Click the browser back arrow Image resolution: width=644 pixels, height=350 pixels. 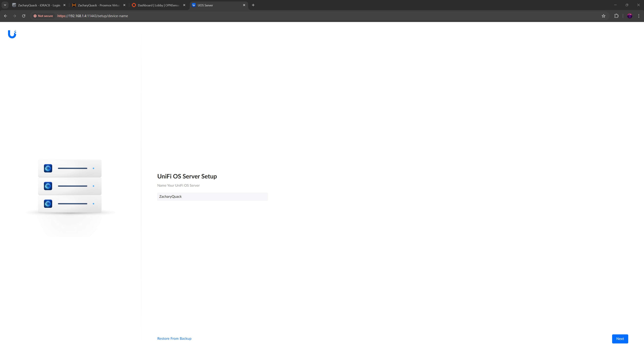(6, 16)
